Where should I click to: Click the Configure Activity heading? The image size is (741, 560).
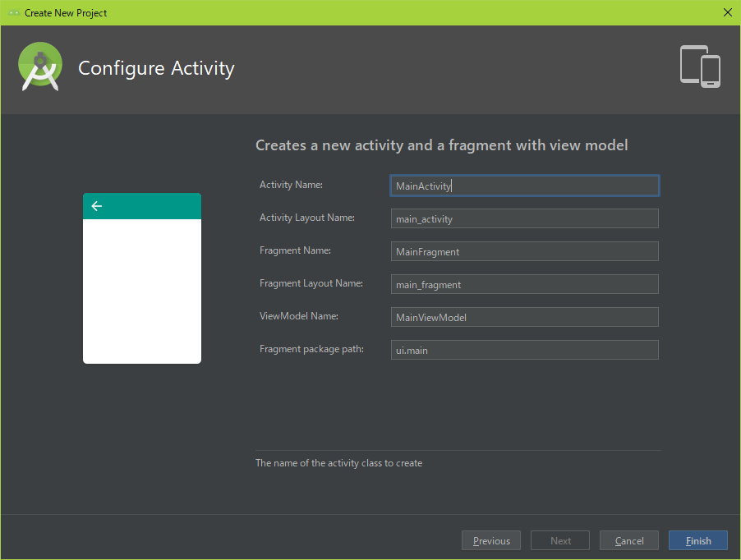156,68
